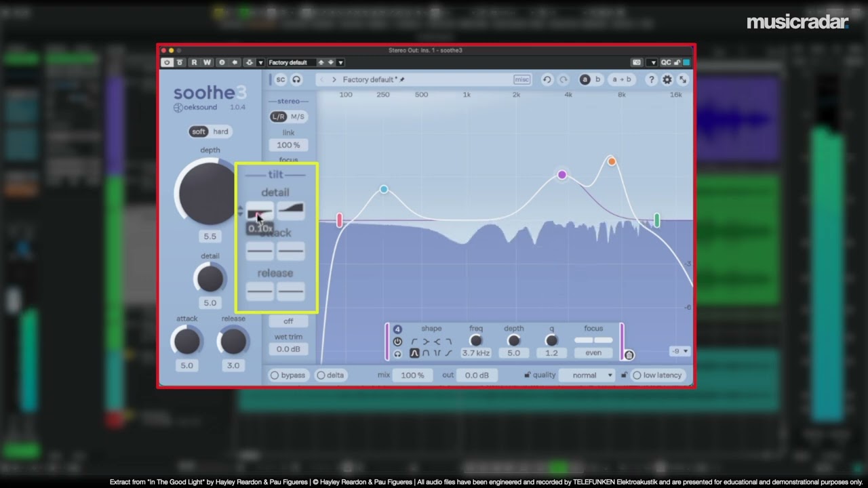The height and width of the screenshot is (488, 868).
Task: Click the host R read automation button
Action: 194,62
